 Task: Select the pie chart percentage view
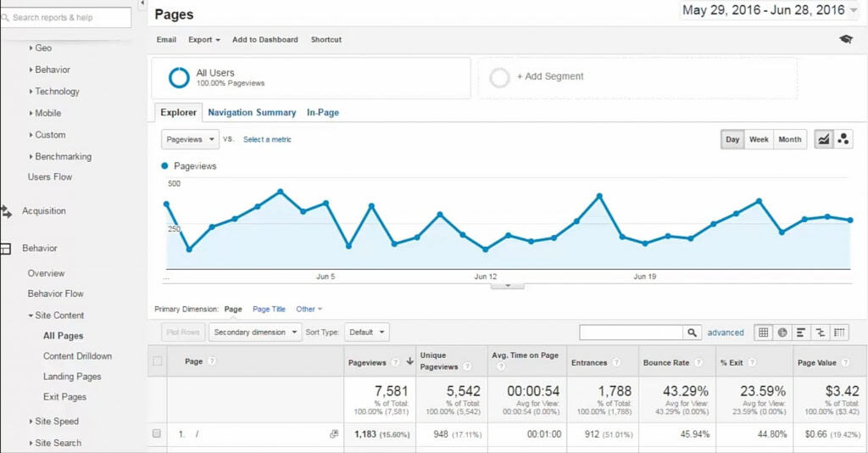[782, 333]
